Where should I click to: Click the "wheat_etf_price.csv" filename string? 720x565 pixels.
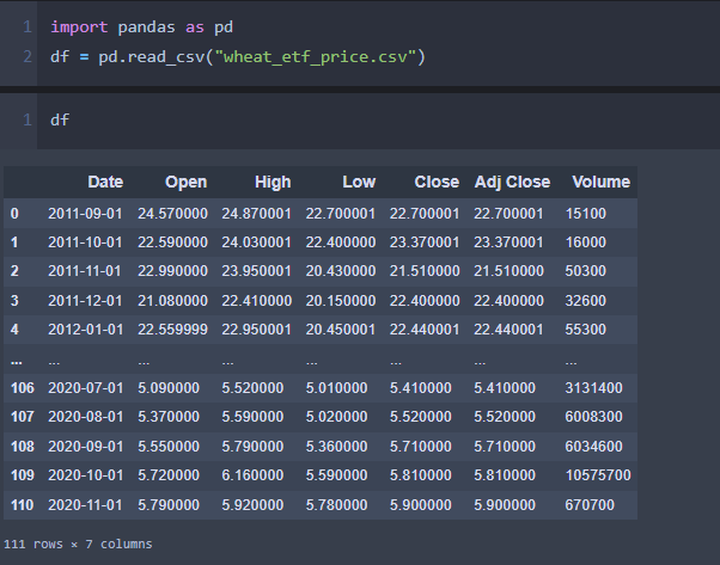tap(318, 57)
